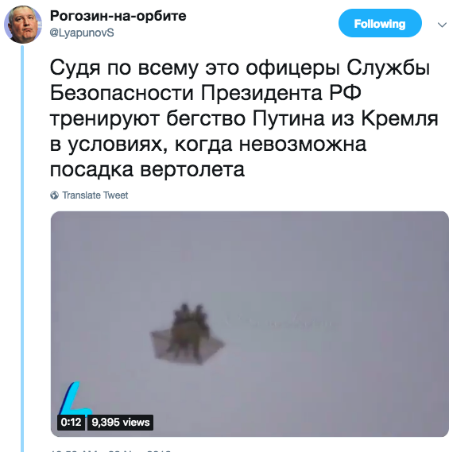Click the blue thread connector line

click(22, 249)
